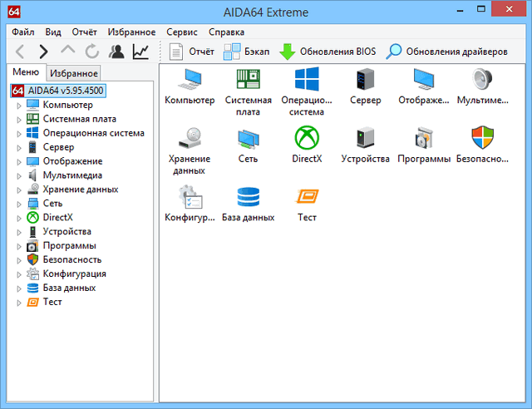Open the Программы icon in main pane

(424, 138)
